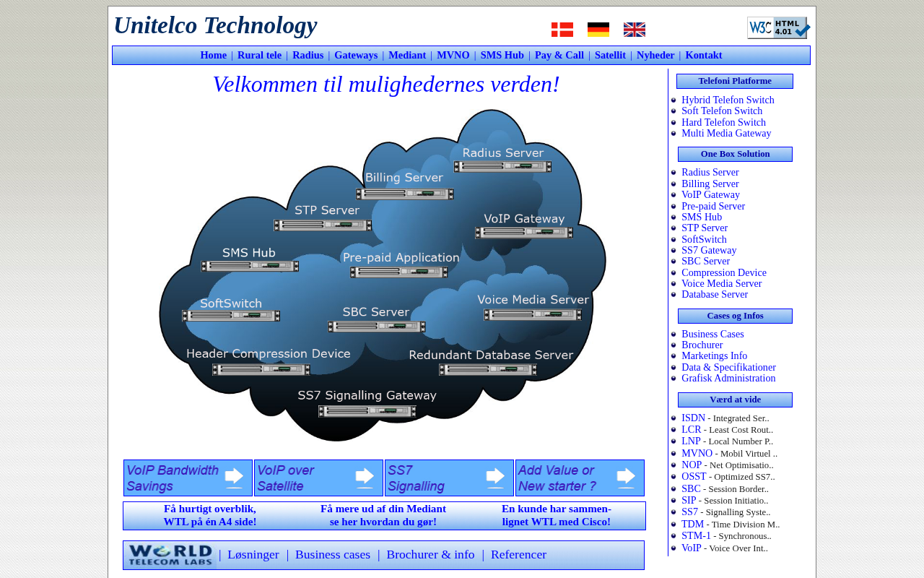The width and height of the screenshot is (924, 578).
Task: Open the STM-1 glossary link
Action: 696,536
